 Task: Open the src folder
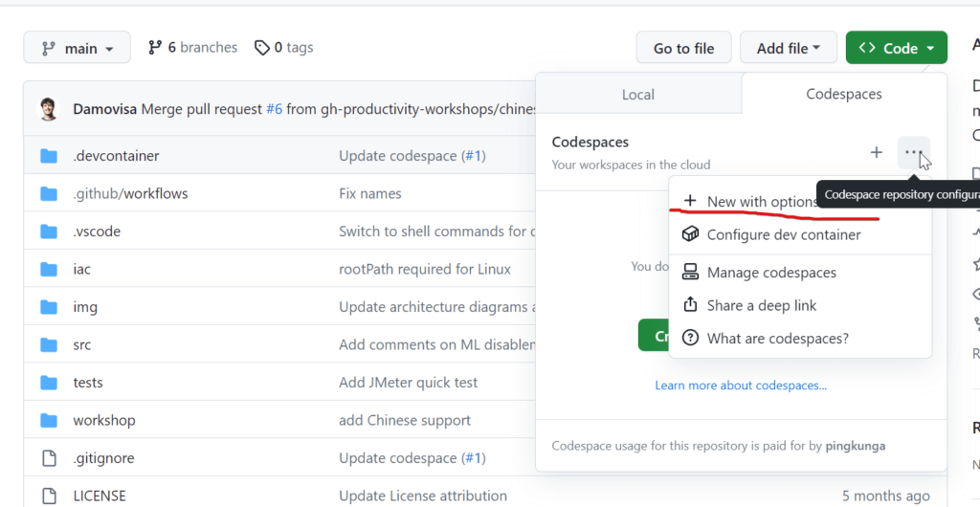click(82, 344)
